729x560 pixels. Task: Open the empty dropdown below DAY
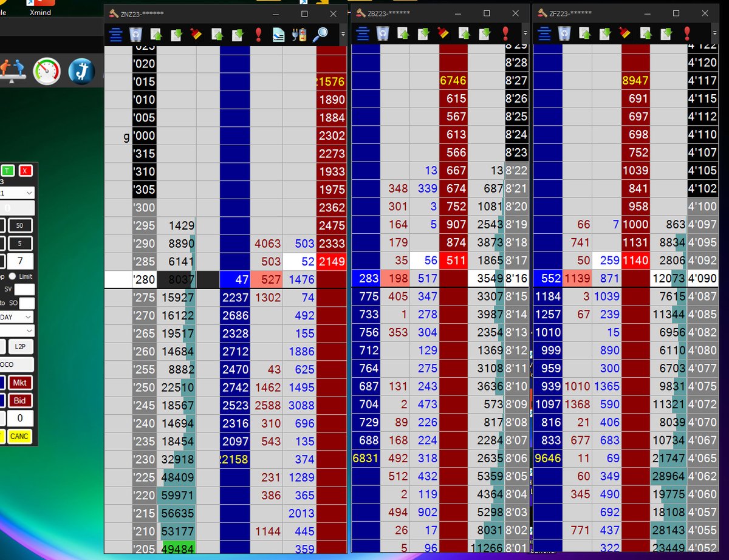(17, 331)
